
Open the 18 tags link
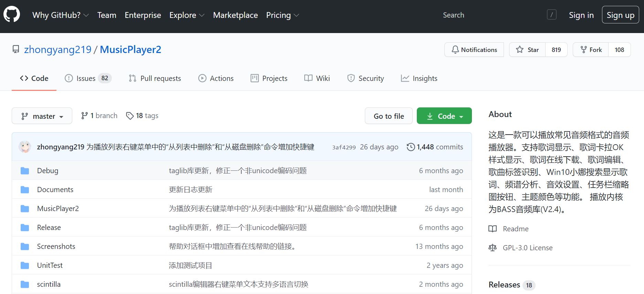[x=142, y=116]
